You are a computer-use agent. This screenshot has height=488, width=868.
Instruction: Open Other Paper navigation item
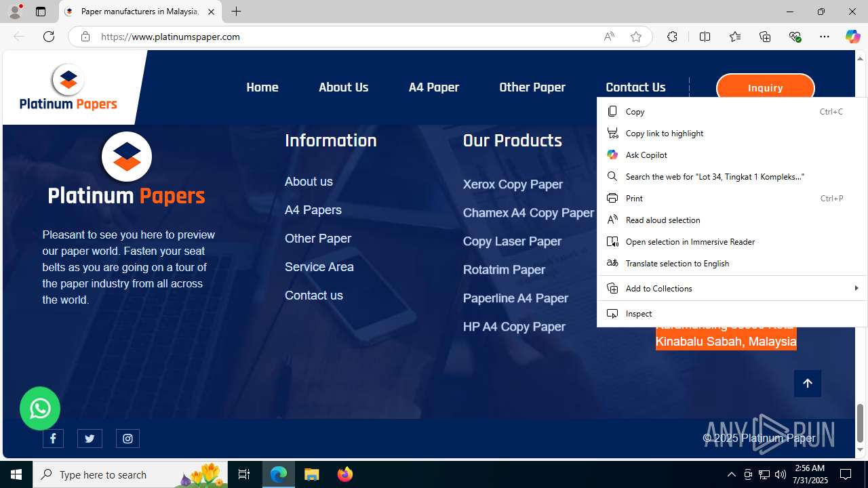click(532, 87)
